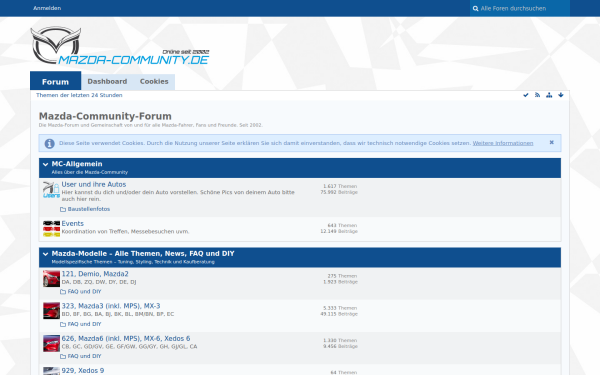This screenshot has width=600, height=375.
Task: Open the 626, Mazda6, MX-6, Xedos 6 forum
Action: [x=126, y=339]
